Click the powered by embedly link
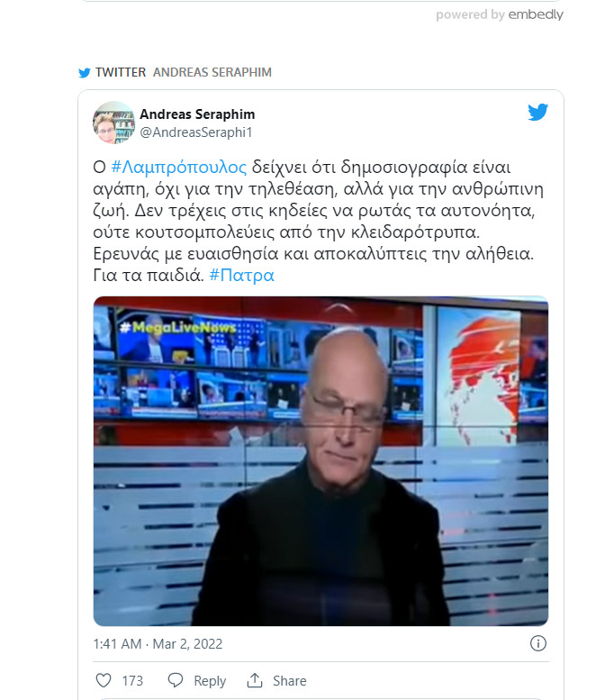 tap(500, 14)
